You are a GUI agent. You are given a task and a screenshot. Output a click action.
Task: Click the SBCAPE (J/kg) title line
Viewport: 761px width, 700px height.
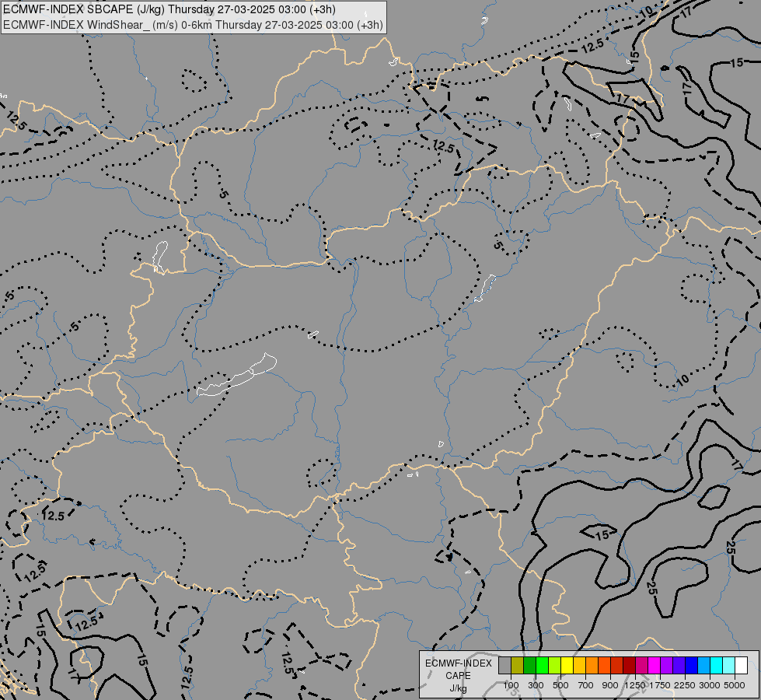pyautogui.click(x=169, y=9)
